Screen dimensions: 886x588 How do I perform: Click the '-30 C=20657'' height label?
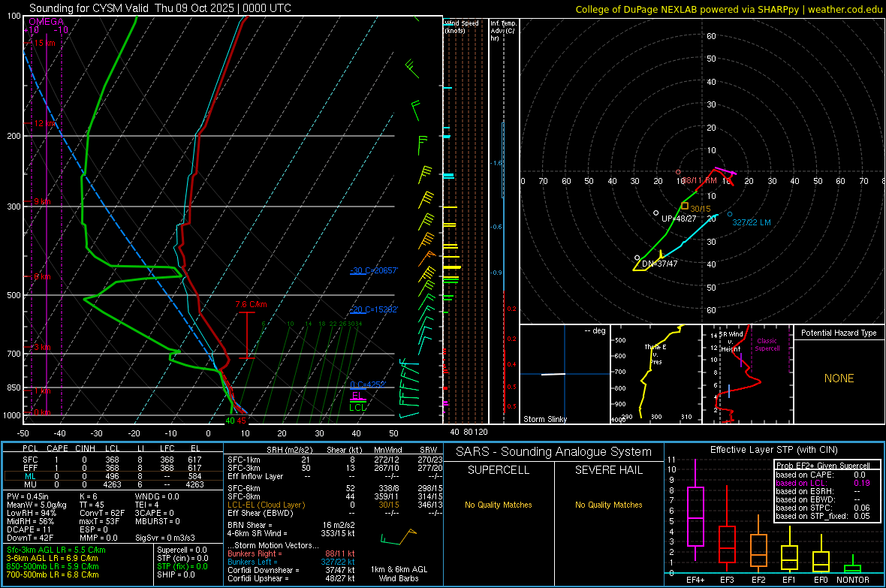click(x=374, y=271)
